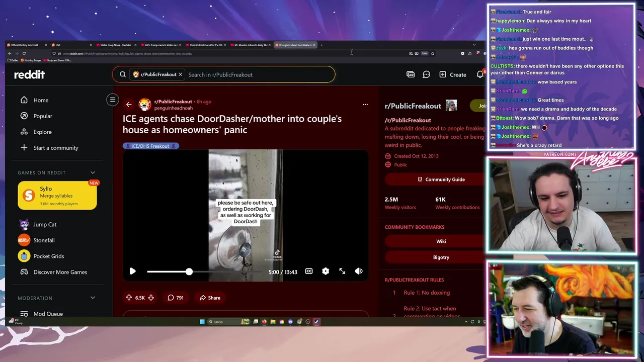Open the notifications bell
This screenshot has width=644, height=362.
(x=480, y=74)
